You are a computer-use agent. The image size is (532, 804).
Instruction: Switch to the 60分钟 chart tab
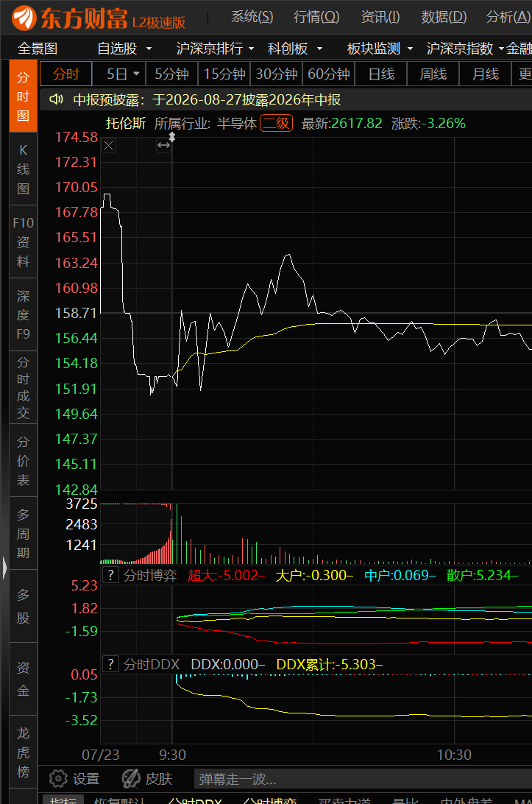[329, 74]
